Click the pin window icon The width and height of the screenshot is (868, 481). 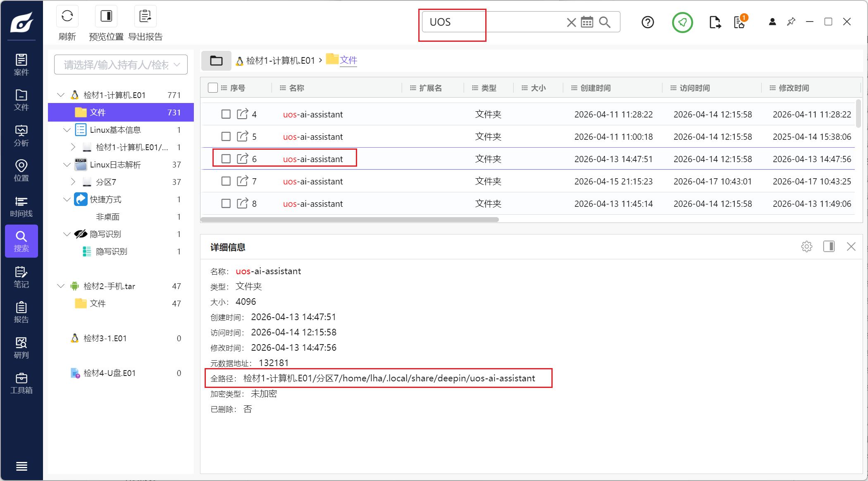tap(791, 22)
